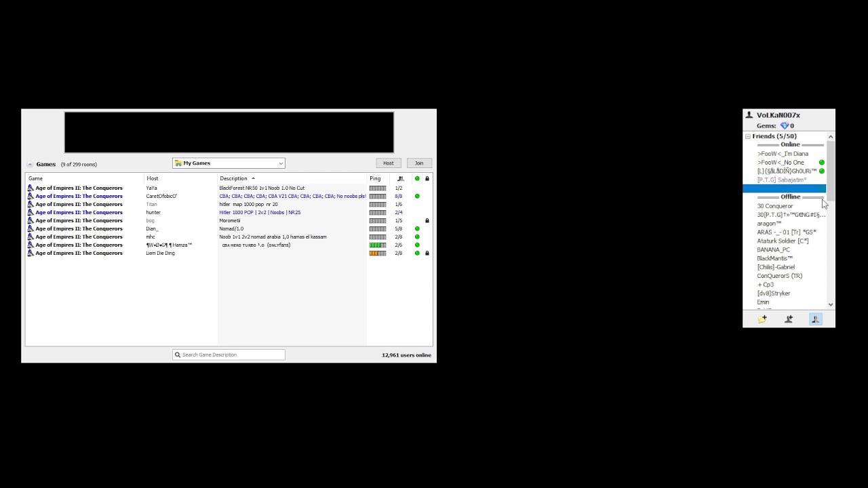Screen dimensions: 868x488
Task: Click friends list scroll up arrow
Action: click(x=831, y=137)
